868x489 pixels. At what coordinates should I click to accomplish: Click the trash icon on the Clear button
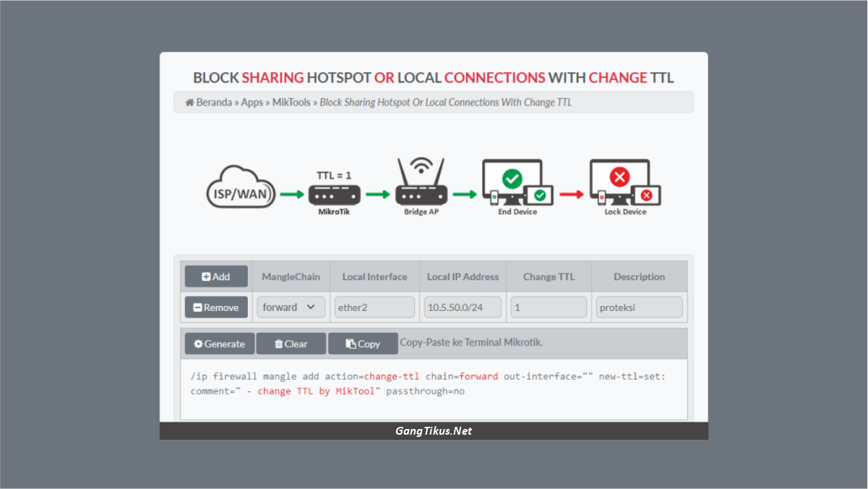(279, 344)
